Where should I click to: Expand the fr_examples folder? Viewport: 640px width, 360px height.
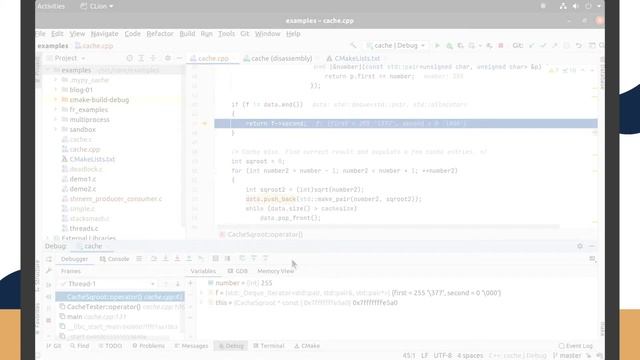(x=56, y=109)
